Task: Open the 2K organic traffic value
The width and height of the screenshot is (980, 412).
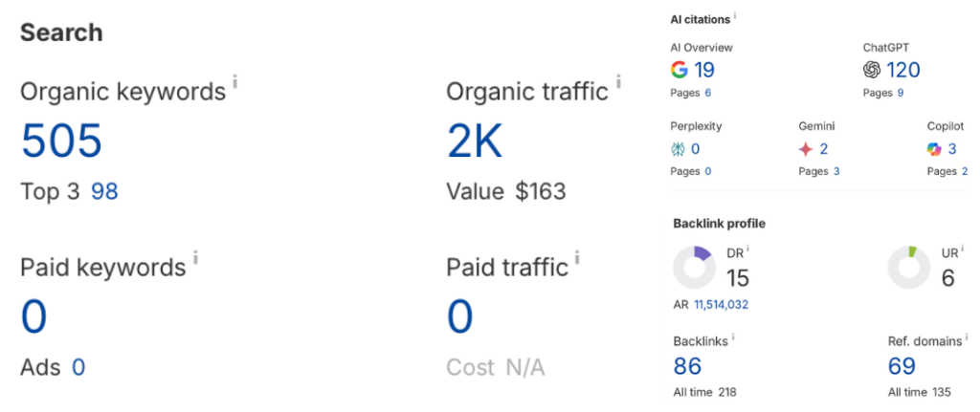Action: (x=475, y=141)
